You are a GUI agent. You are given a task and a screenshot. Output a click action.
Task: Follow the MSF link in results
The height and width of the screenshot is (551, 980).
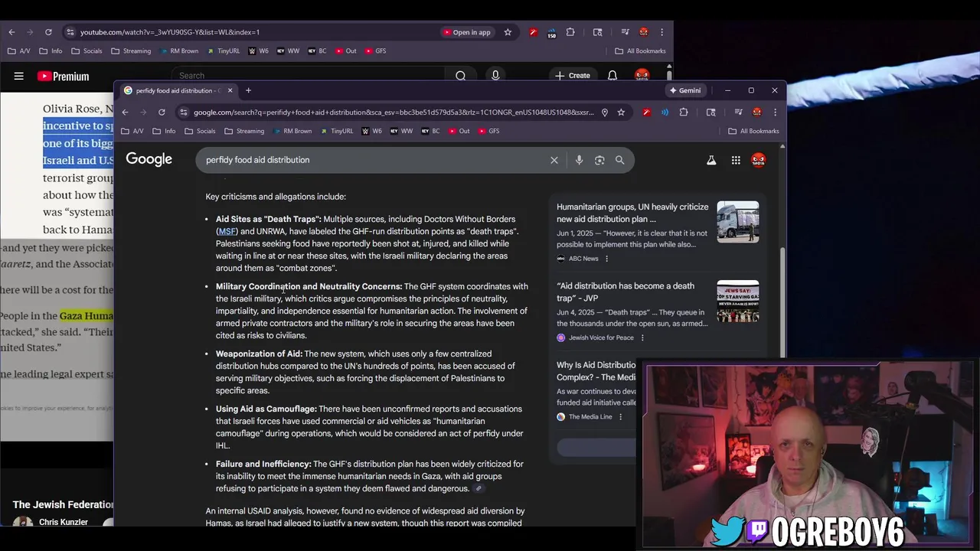click(227, 231)
